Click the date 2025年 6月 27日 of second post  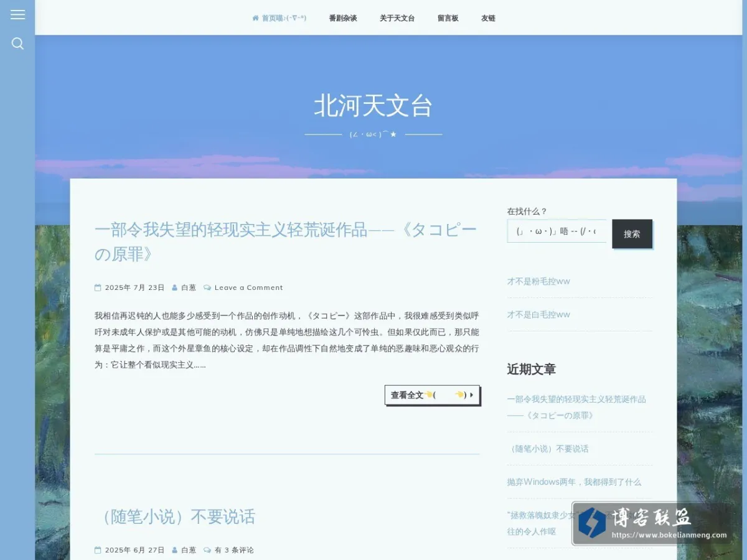pos(134,550)
